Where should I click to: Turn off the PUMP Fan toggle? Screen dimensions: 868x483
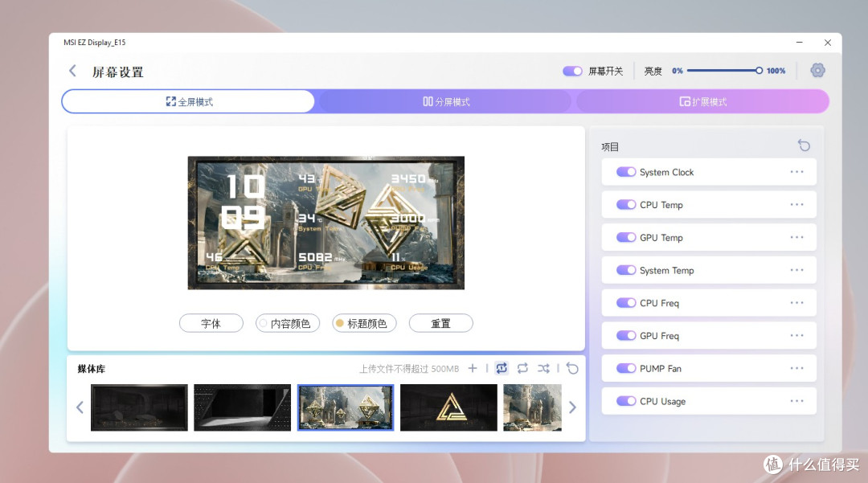[x=626, y=368]
